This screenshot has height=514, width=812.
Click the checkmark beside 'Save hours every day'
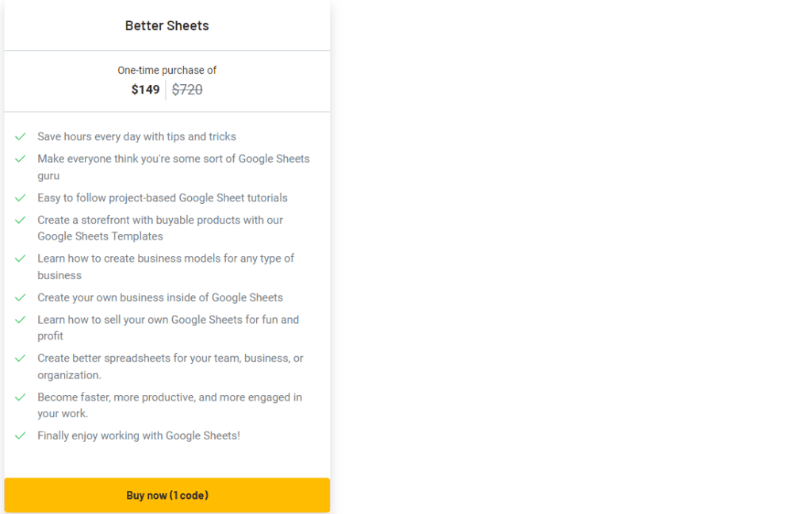pyautogui.click(x=20, y=136)
